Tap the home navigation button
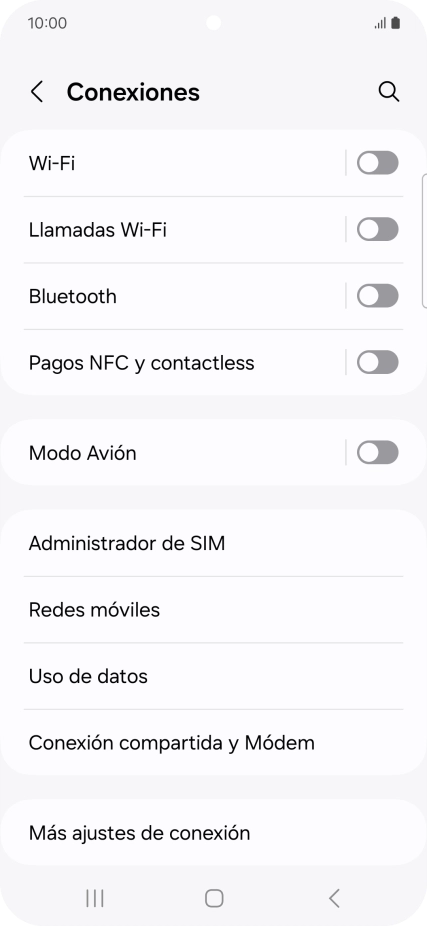This screenshot has width=427, height=926. [214, 898]
